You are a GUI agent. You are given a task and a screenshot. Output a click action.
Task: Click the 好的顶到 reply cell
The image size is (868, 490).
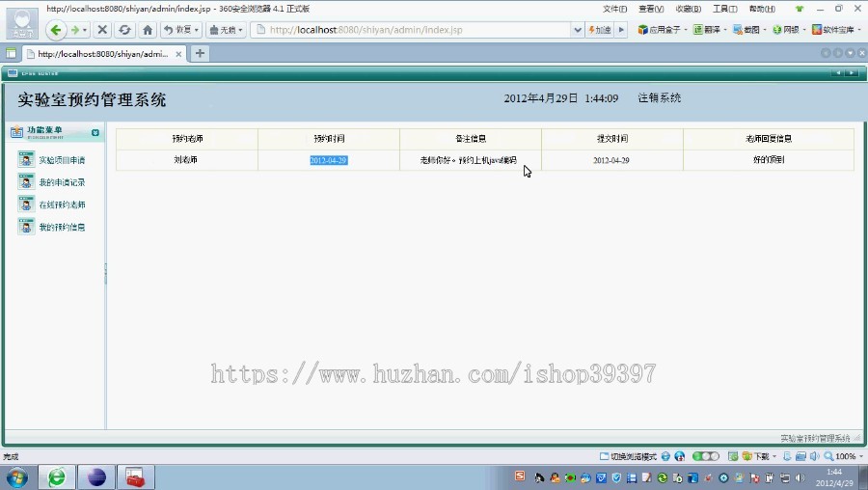tap(769, 160)
